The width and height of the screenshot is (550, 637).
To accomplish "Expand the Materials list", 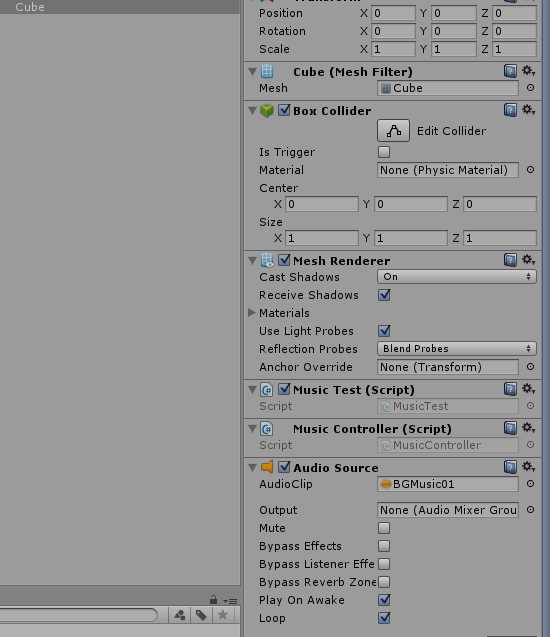I will 252,313.
